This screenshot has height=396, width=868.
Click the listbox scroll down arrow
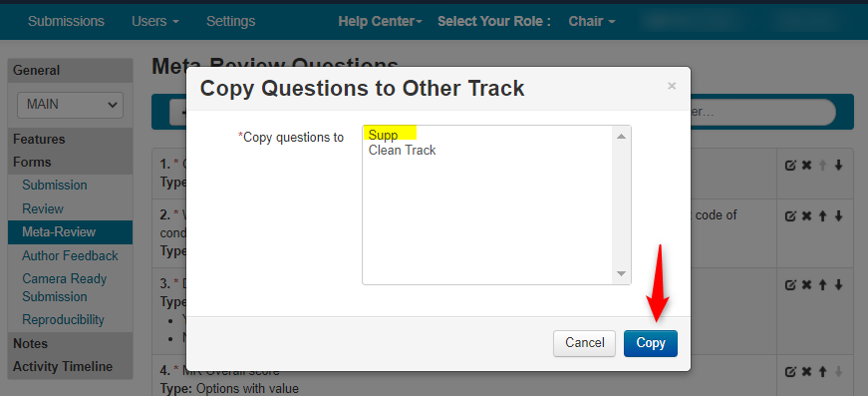click(621, 274)
